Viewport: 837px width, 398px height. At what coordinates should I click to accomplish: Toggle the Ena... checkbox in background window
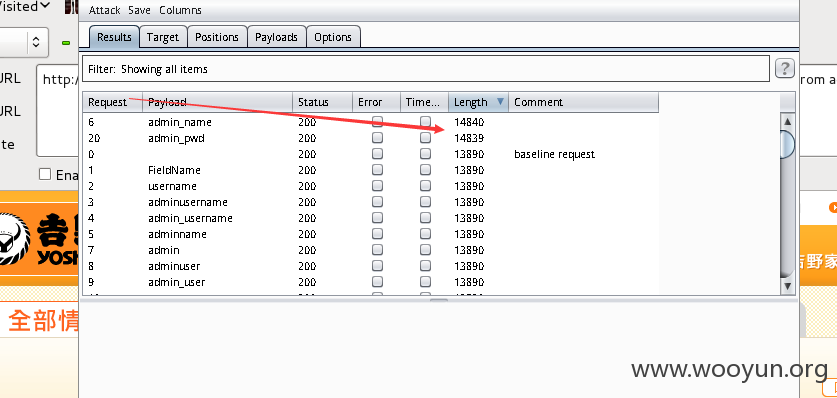coord(45,174)
